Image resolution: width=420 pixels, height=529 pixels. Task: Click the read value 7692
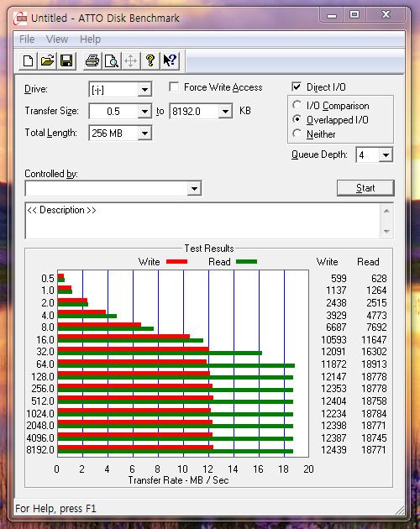point(376,327)
